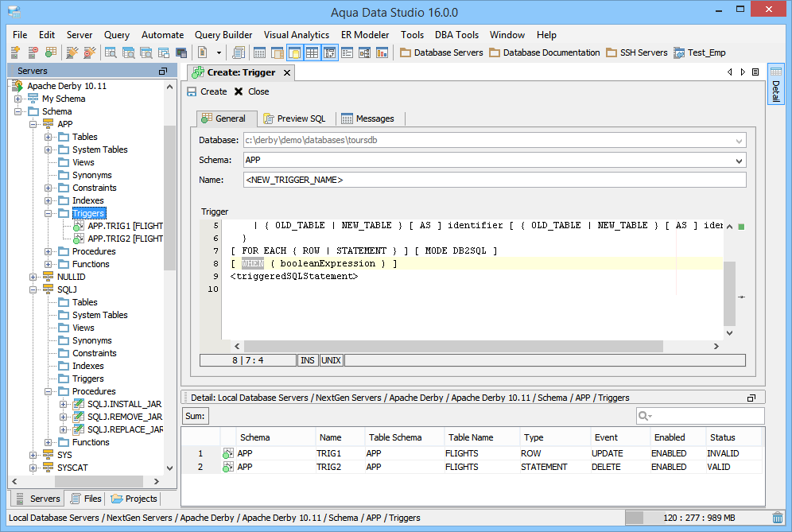Screen dimensions: 792x532
Task: Click the chart icon in the toolbar
Action: 382,52
